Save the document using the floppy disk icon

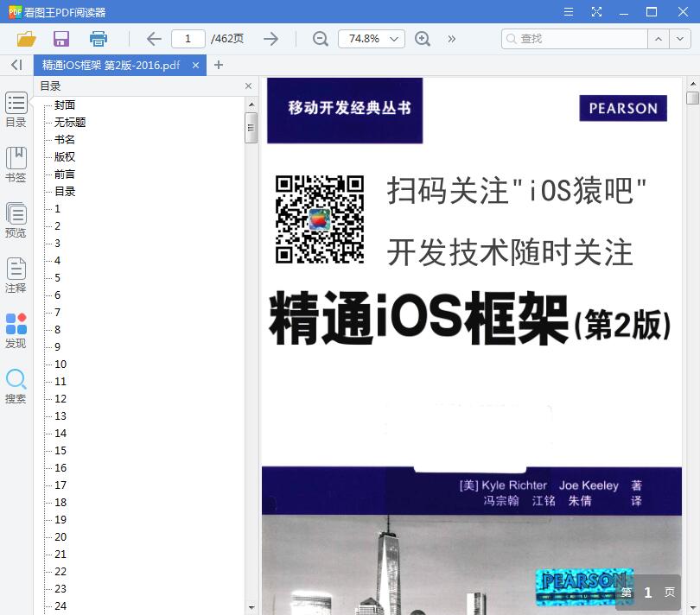point(61,39)
